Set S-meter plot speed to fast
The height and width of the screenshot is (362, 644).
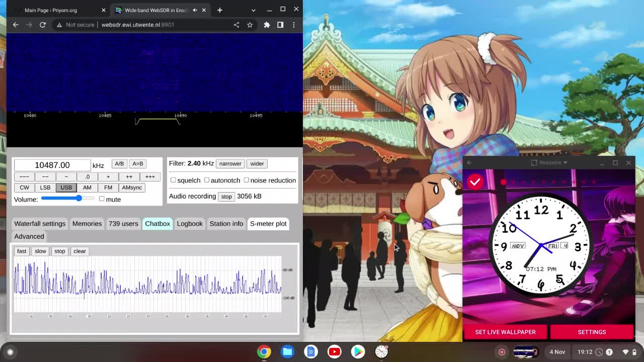tap(22, 251)
